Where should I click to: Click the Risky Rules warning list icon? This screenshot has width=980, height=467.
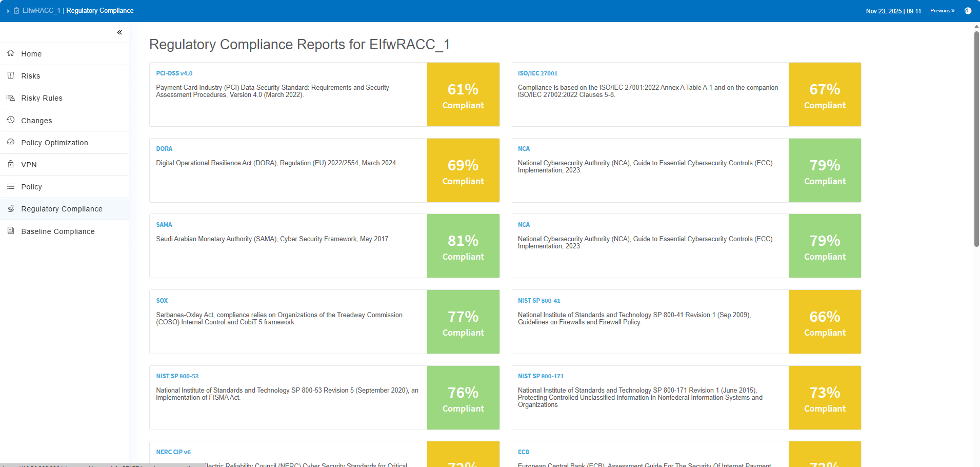[11, 98]
